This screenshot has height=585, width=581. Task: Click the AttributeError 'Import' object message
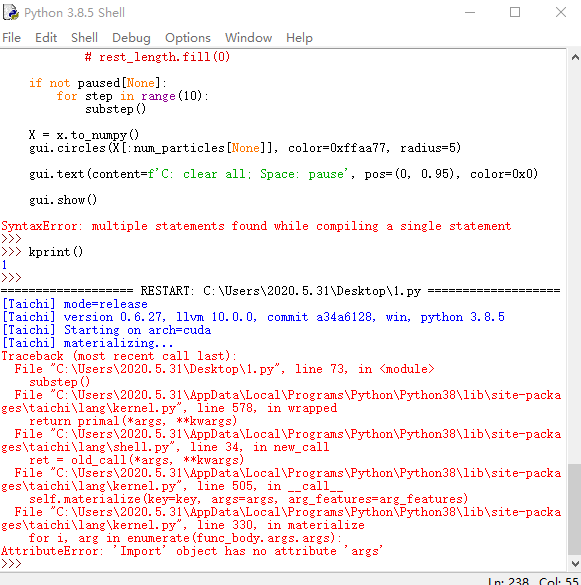point(192,551)
